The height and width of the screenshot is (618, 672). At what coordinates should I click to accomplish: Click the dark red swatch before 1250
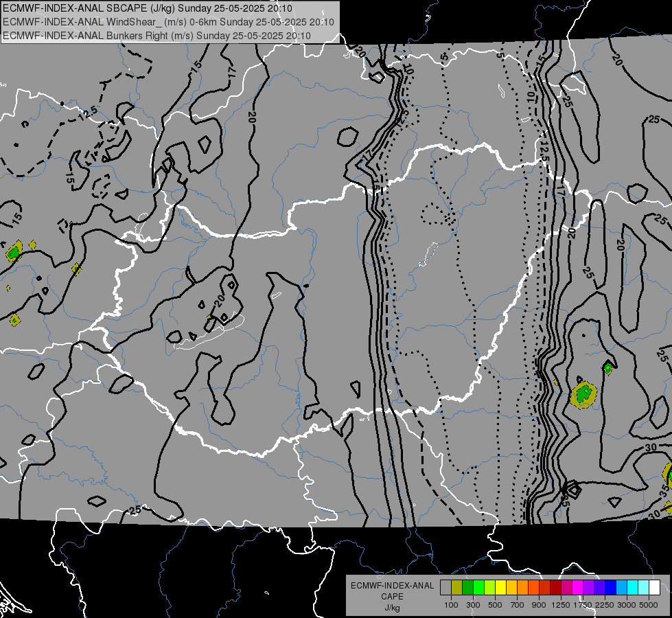click(x=556, y=588)
